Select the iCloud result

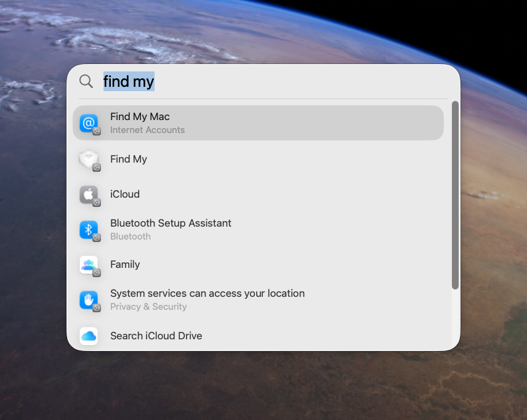coord(258,195)
